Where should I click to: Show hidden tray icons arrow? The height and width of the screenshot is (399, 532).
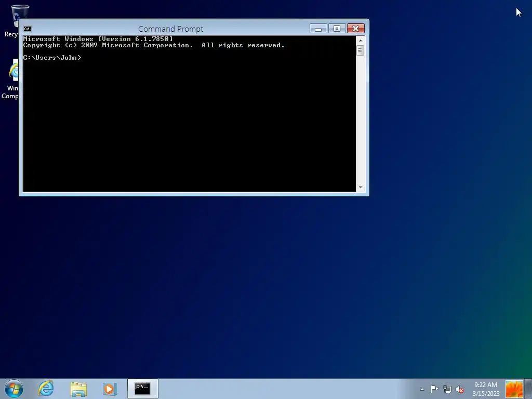click(422, 389)
